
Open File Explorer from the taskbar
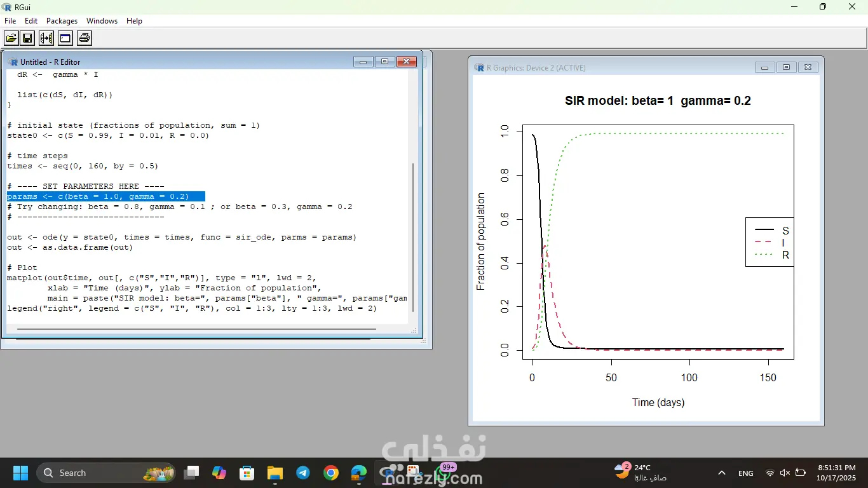[275, 473]
